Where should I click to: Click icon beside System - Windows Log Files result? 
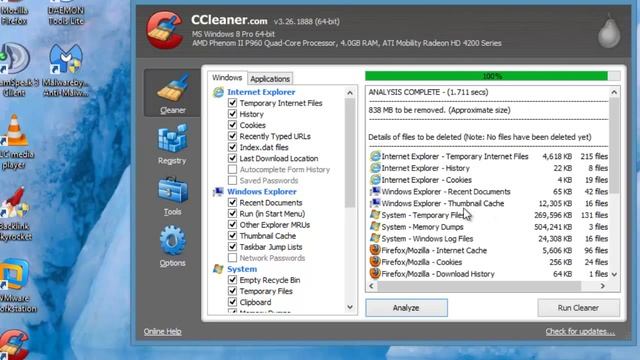pyautogui.click(x=375, y=238)
